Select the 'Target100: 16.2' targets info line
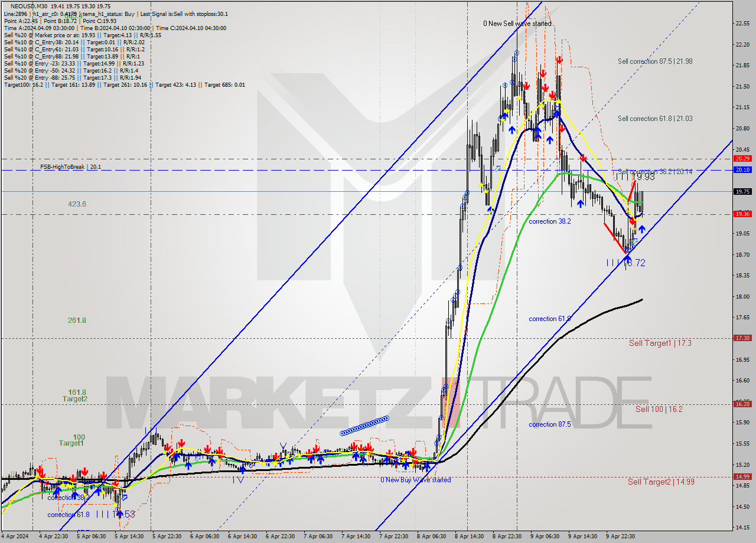The height and width of the screenshot is (543, 756). click(125, 85)
